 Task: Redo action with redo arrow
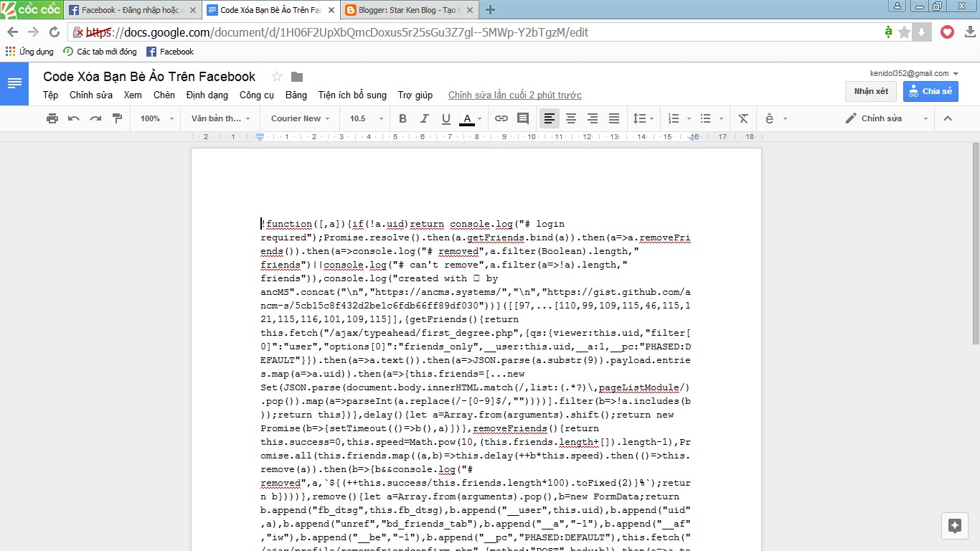point(95,118)
